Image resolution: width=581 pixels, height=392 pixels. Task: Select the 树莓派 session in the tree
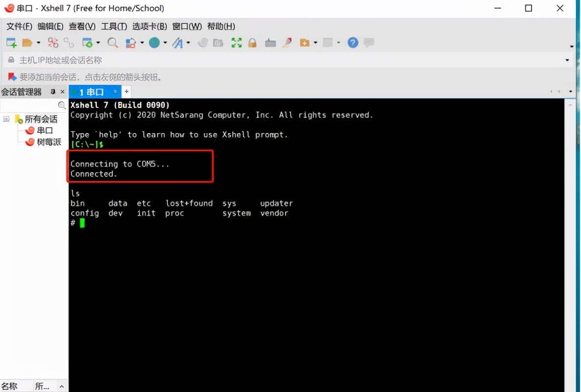(x=46, y=141)
